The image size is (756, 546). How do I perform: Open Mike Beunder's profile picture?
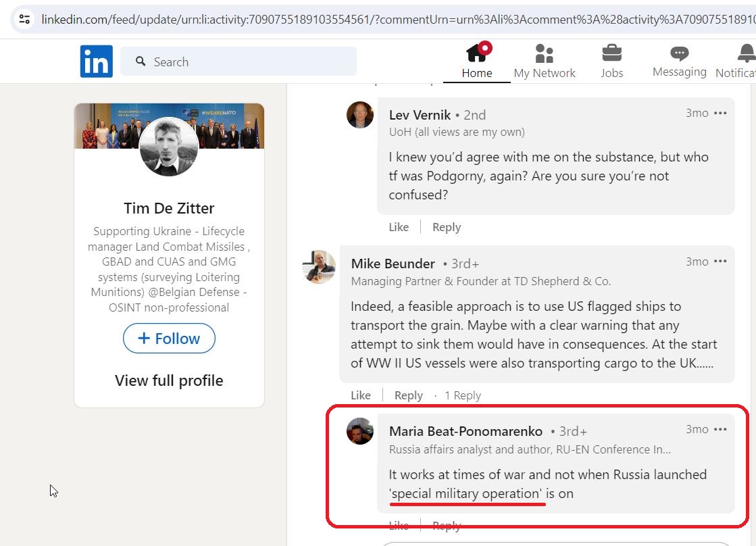point(319,266)
